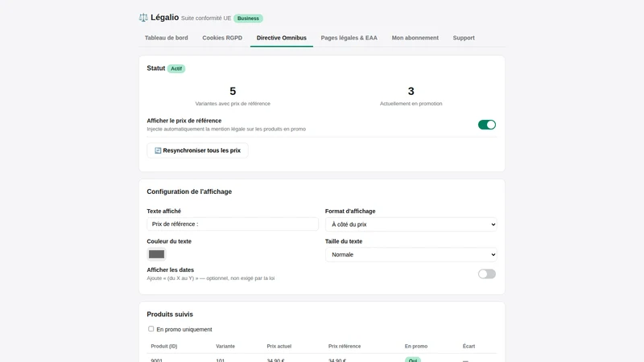This screenshot has height=362, width=644.
Task: Click the Configuration de l'affichage heading
Action: click(189, 191)
